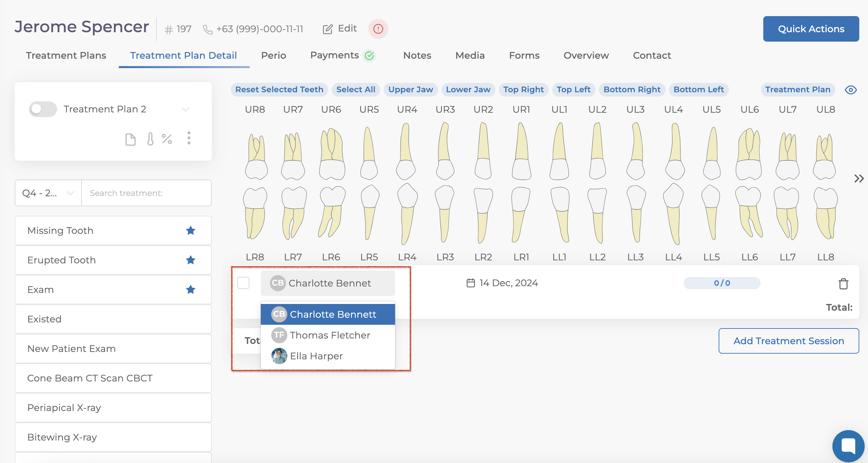Click the document icon in the Treatment Plan 2 card
Viewport: 868px width, 463px height.
pos(131,139)
